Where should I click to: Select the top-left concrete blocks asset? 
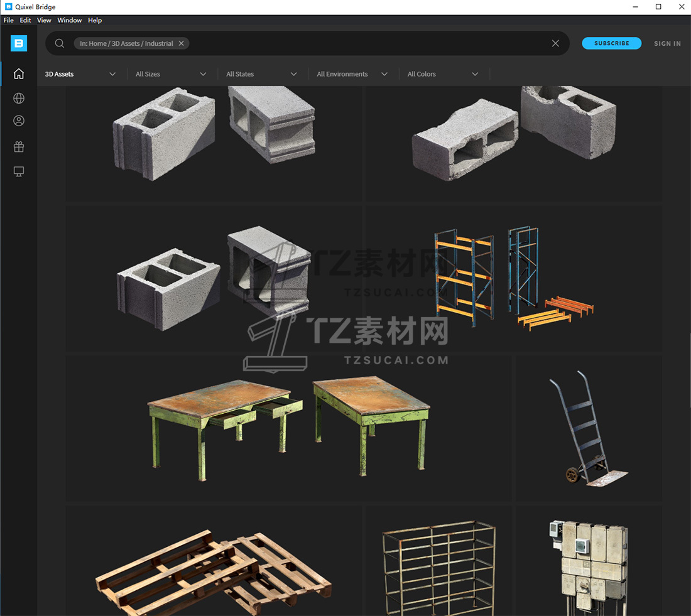coord(214,143)
